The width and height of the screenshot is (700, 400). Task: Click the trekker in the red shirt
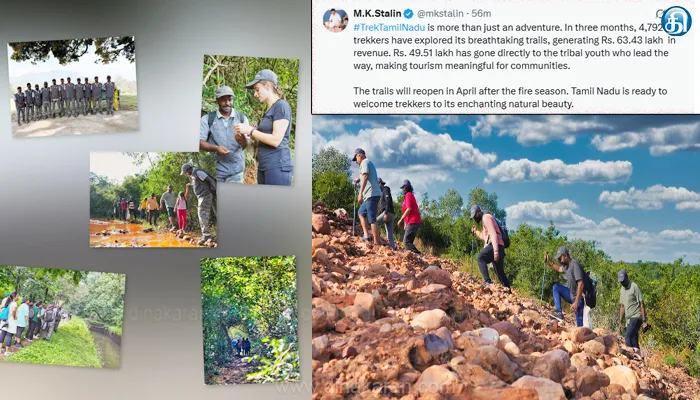410,216
